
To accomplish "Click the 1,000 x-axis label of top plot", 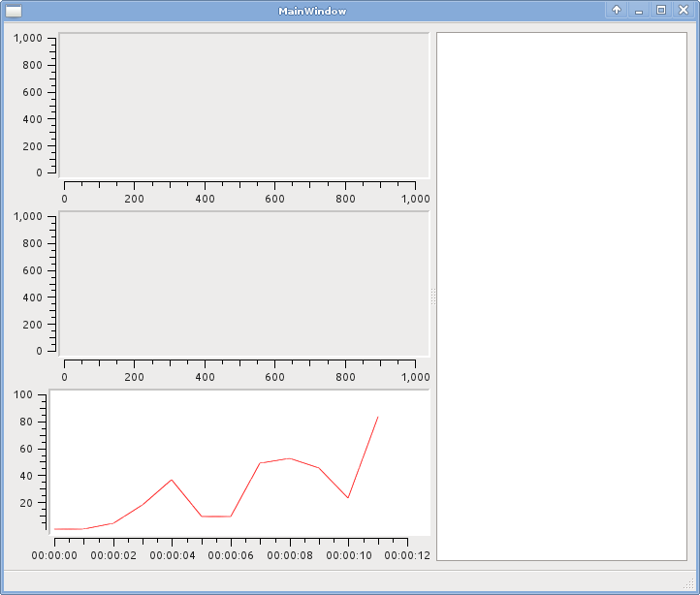I will (415, 198).
